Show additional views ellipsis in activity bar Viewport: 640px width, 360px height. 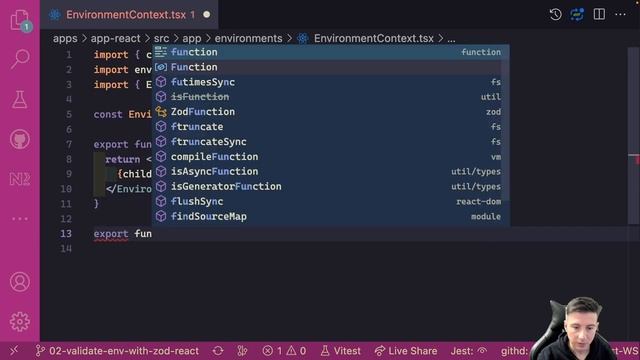pos(20,219)
